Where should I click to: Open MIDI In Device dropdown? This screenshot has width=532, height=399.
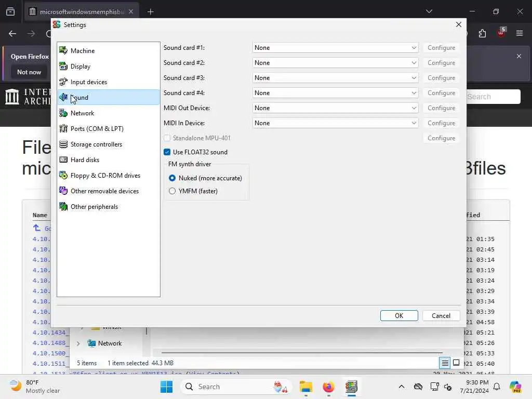335,123
